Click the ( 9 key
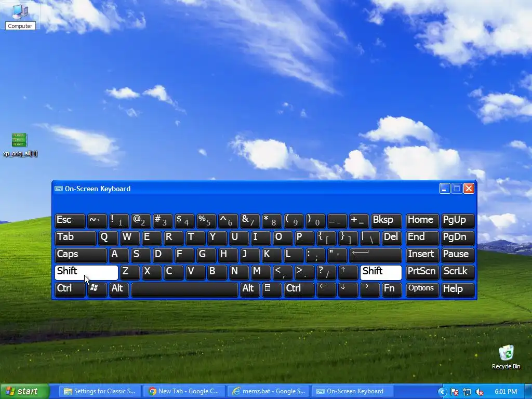 (294, 221)
